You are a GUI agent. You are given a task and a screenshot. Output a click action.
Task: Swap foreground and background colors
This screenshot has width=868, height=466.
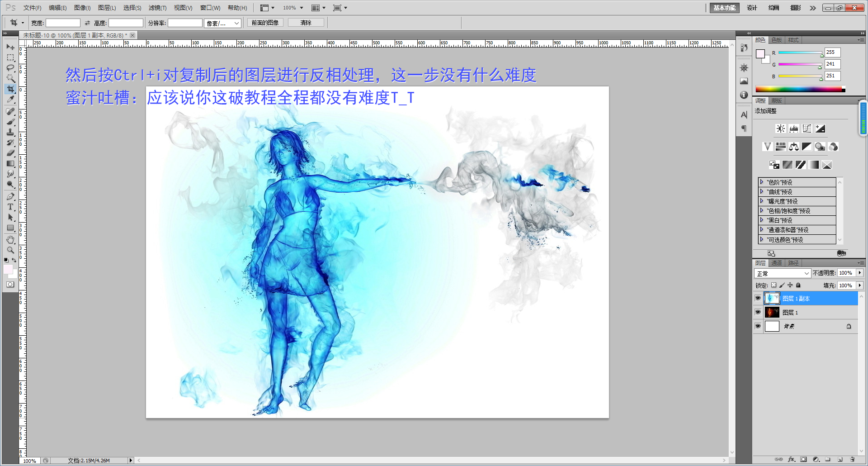point(14,260)
